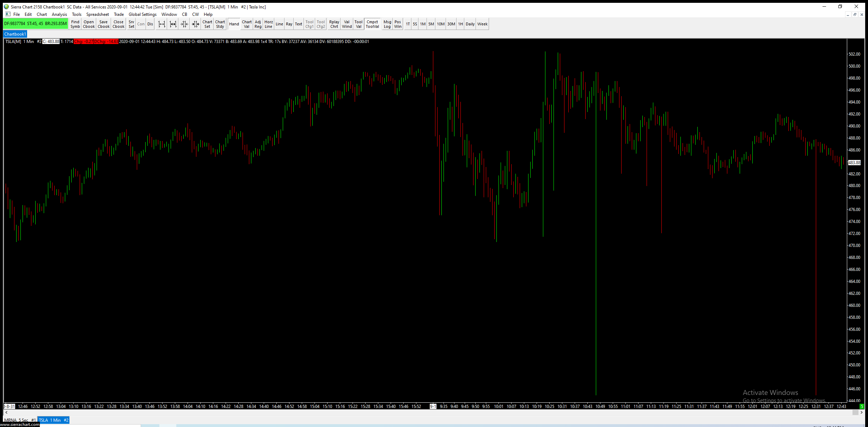Set chart period to Daily

470,24
